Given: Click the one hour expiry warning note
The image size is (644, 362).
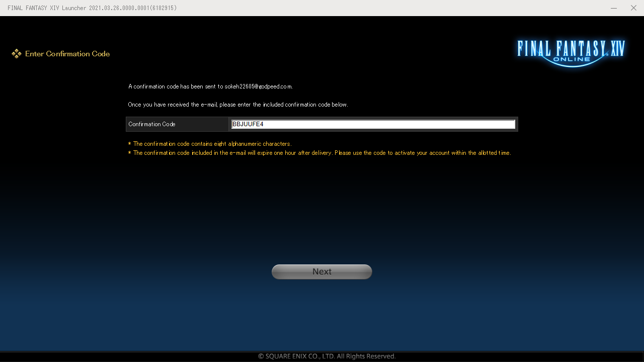Looking at the screenshot, I should 319,153.
